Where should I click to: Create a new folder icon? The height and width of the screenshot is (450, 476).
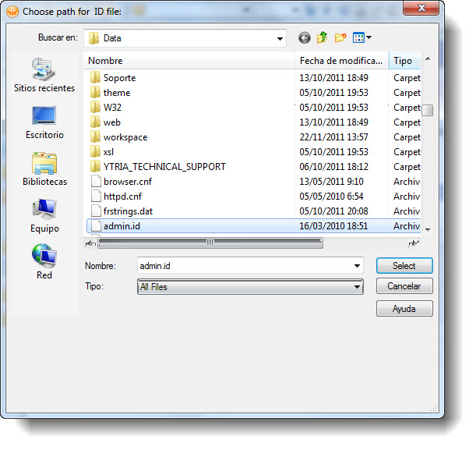tap(340, 37)
